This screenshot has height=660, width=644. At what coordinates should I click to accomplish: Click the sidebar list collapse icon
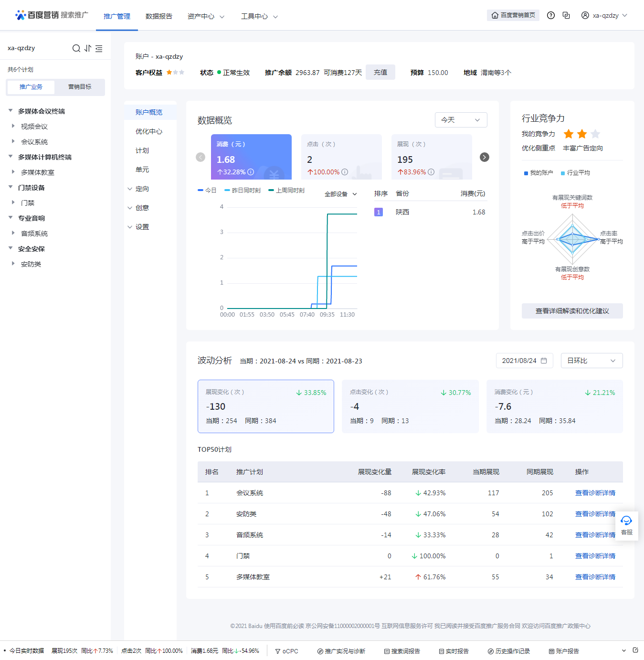(99, 48)
